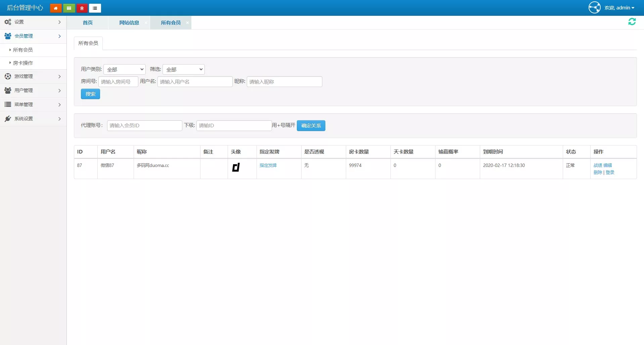644x345 pixels.
Task: Open the 用户类别 dropdown
Action: (125, 70)
